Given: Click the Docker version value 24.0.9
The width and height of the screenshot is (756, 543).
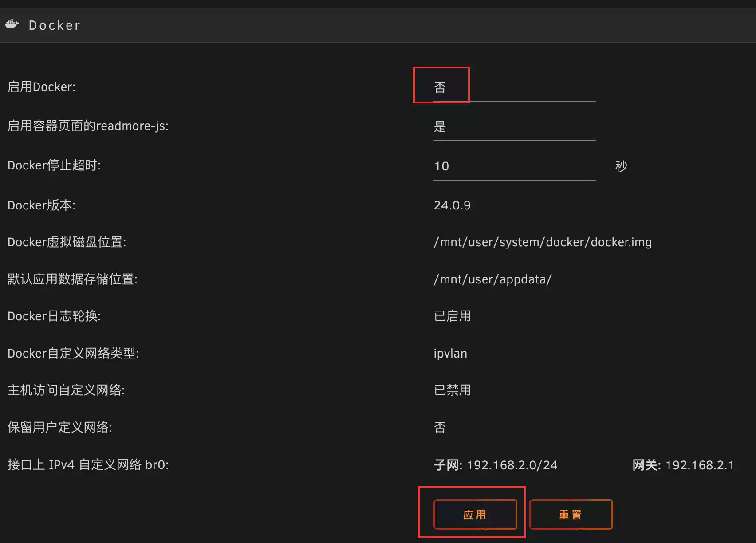Looking at the screenshot, I should pos(452,205).
